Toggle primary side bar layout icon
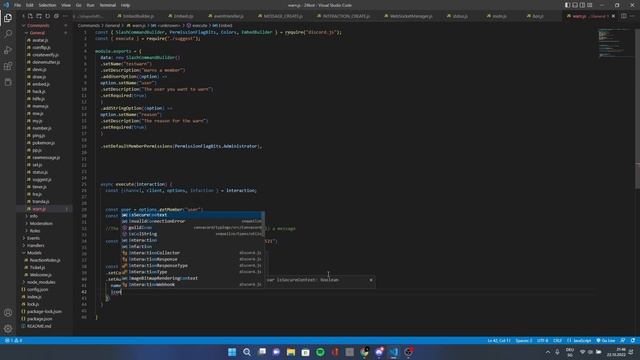 (x=567, y=5)
